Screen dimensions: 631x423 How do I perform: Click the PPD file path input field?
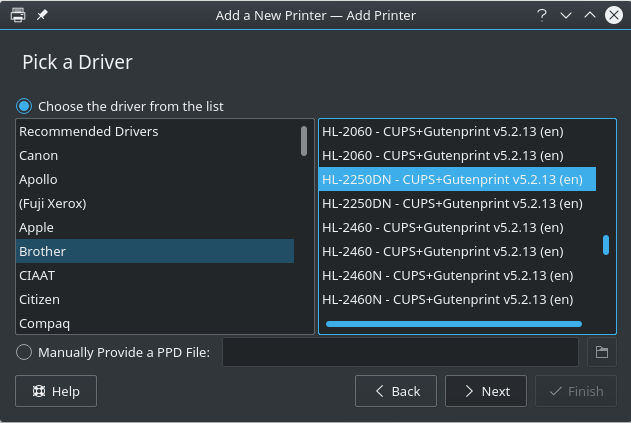(400, 352)
